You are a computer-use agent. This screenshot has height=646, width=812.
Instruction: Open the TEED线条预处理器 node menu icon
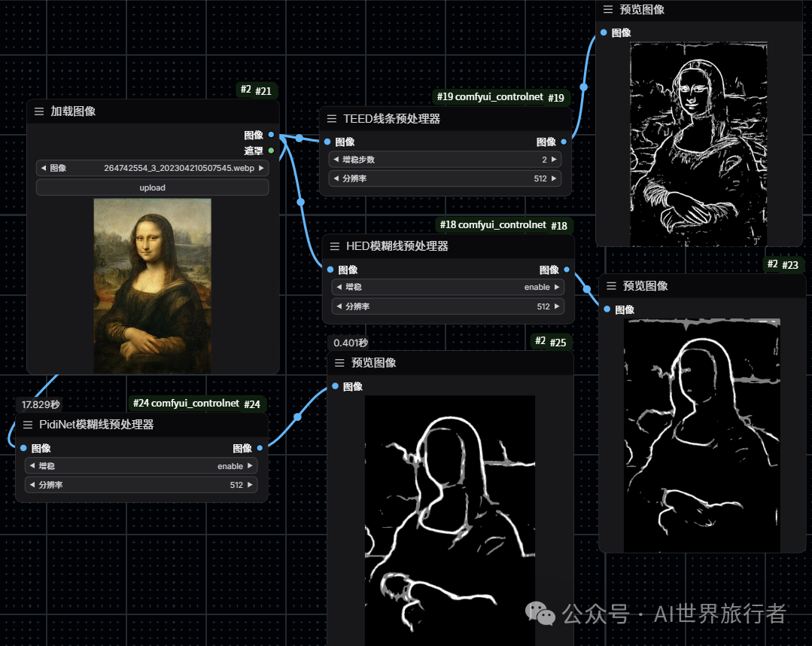[x=332, y=119]
